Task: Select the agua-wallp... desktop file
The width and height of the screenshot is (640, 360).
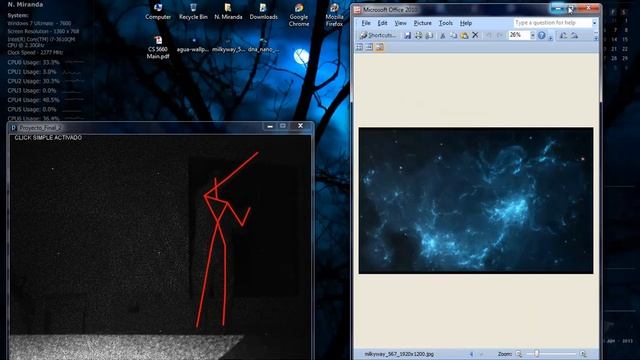Action: (x=193, y=45)
